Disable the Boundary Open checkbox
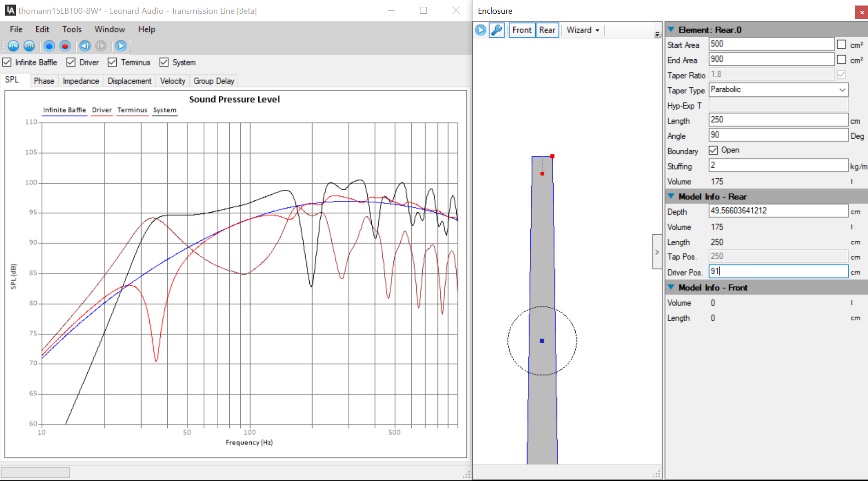 tap(713, 150)
